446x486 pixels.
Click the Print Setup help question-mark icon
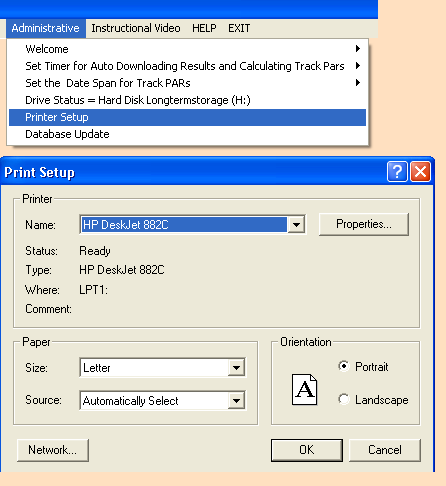(397, 172)
